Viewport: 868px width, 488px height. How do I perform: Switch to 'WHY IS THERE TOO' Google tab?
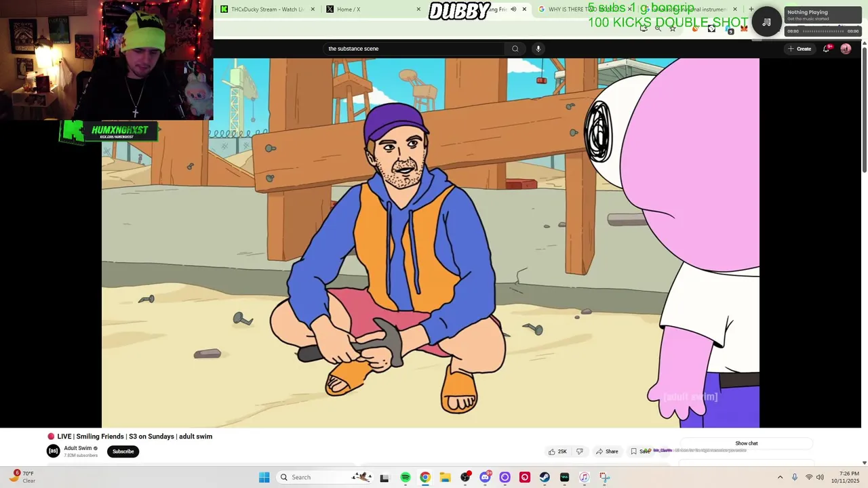pyautogui.click(x=583, y=9)
